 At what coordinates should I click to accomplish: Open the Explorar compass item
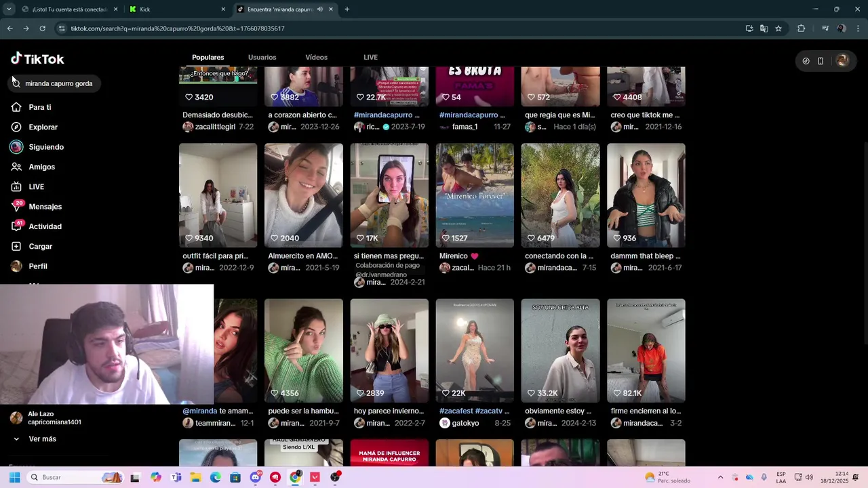(x=35, y=127)
